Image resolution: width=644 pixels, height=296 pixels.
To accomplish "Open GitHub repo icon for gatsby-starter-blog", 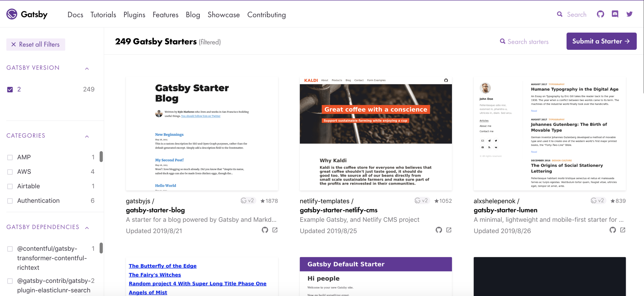I will tap(265, 230).
